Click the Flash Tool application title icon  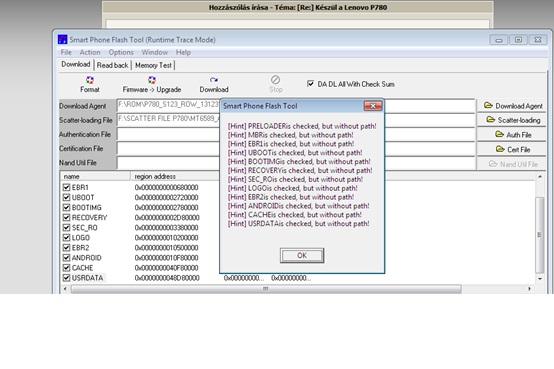click(x=63, y=39)
